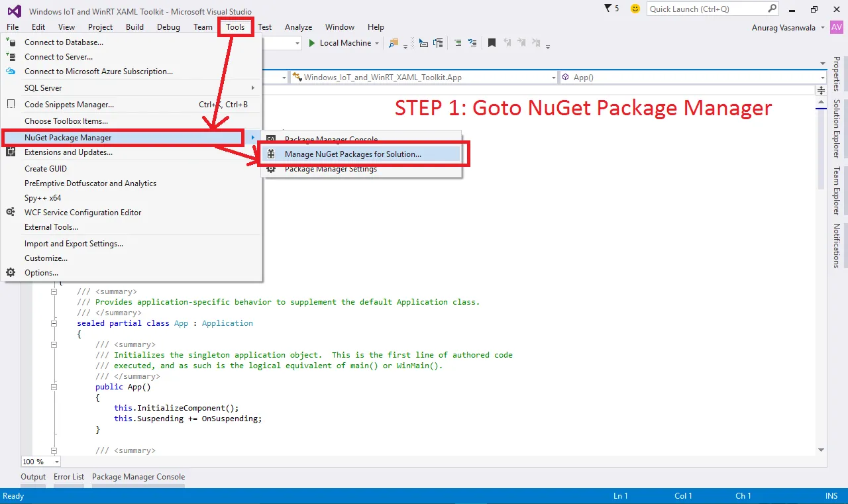
Task: Switch to the Output tab
Action: coord(33,477)
